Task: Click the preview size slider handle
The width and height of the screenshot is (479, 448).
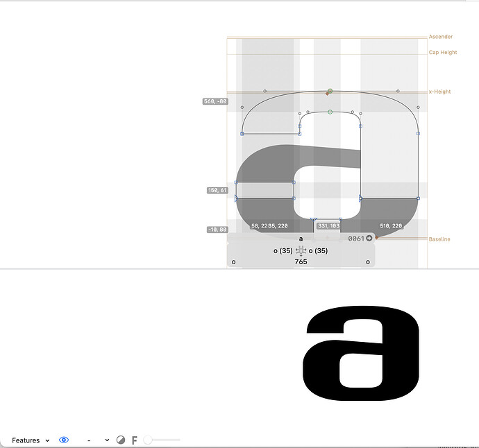Action: tap(148, 440)
